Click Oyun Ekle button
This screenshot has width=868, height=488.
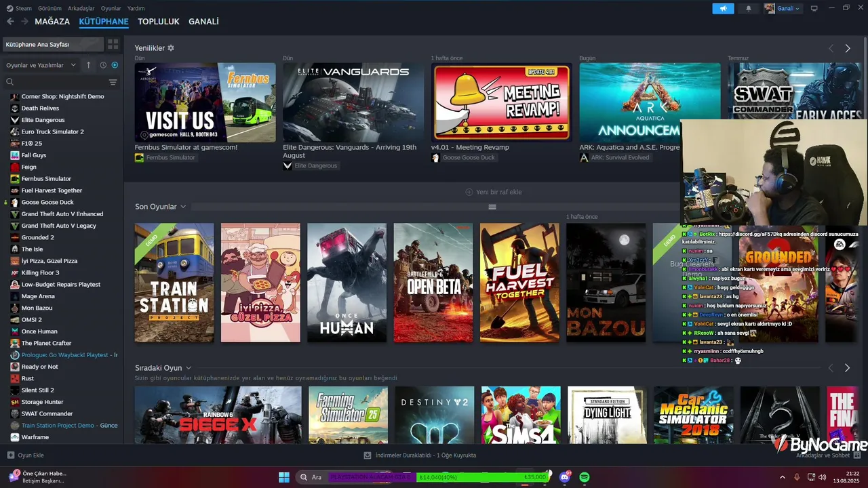(26, 455)
